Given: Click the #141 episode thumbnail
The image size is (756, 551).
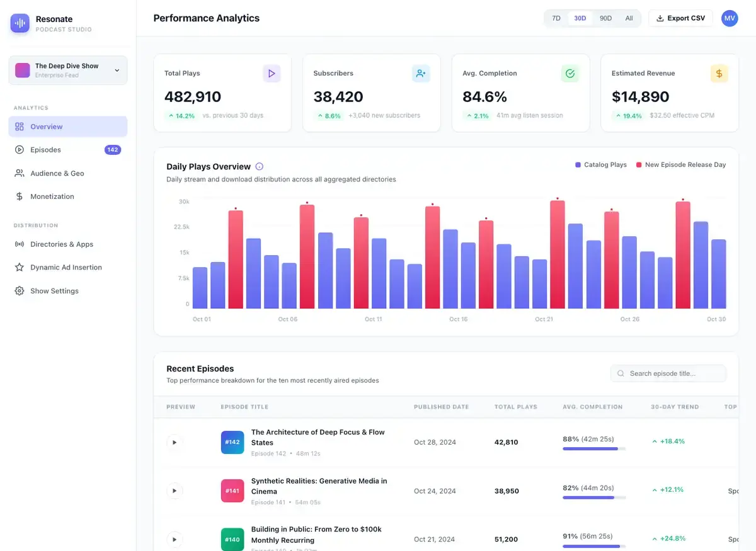Looking at the screenshot, I should 232,491.
